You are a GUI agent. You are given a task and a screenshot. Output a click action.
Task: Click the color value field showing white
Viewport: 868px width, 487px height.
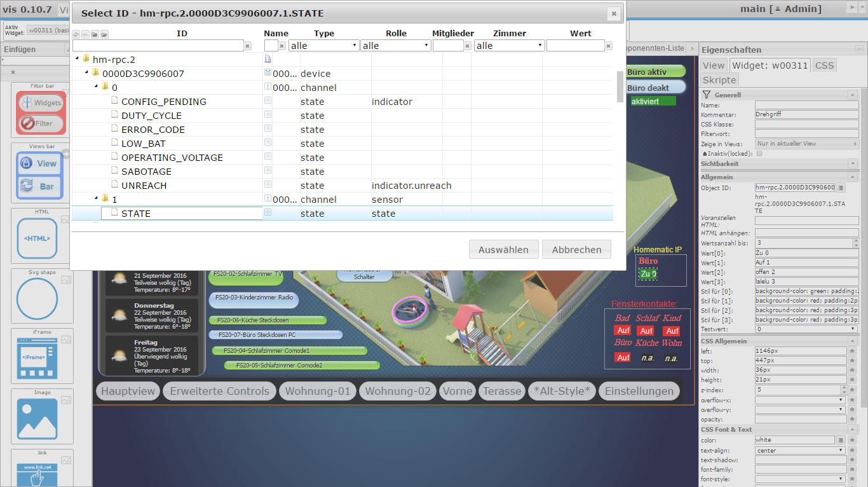click(795, 440)
